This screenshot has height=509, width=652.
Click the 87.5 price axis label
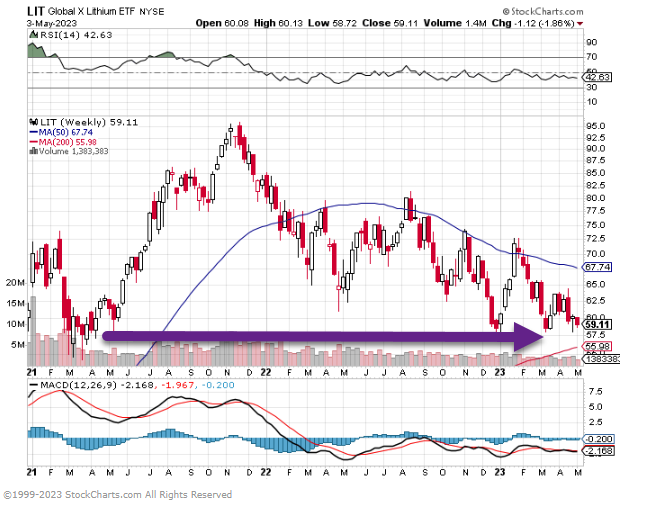(x=595, y=161)
